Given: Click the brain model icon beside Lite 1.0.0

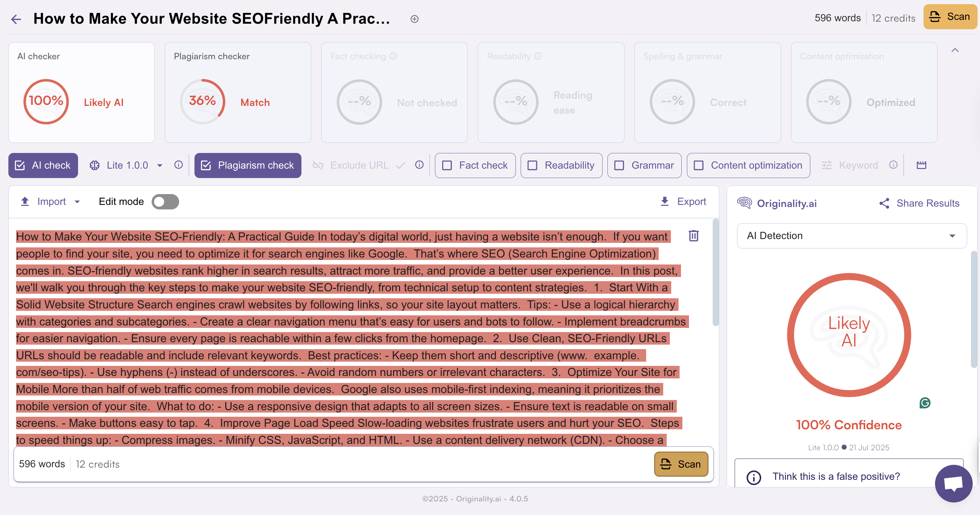Looking at the screenshot, I should pyautogui.click(x=95, y=166).
